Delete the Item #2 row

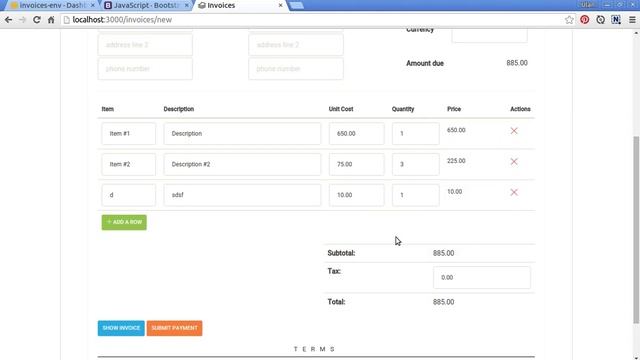514,162
